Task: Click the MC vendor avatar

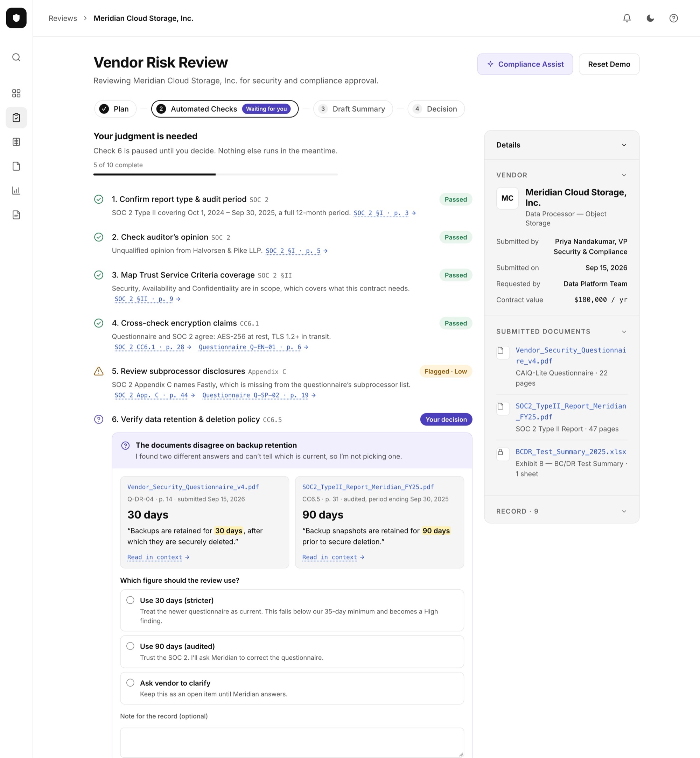Action: pos(507,198)
